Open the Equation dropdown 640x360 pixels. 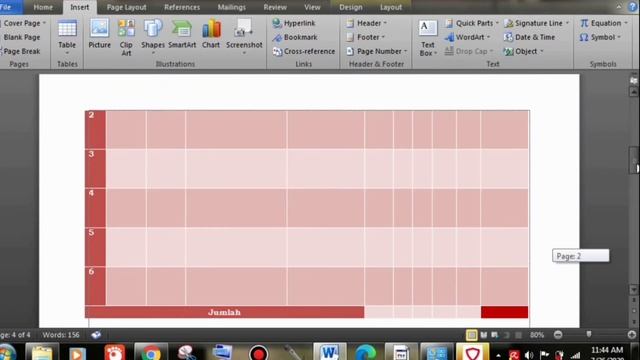coord(604,23)
